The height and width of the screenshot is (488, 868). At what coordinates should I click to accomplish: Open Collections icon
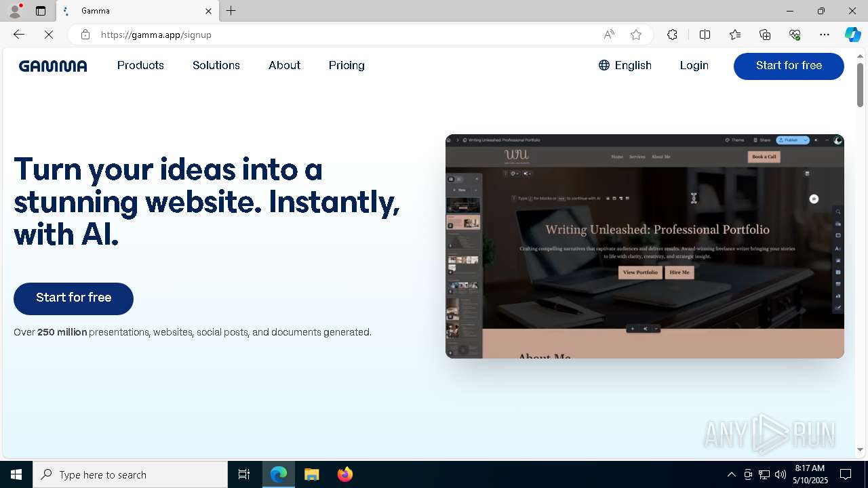click(765, 35)
